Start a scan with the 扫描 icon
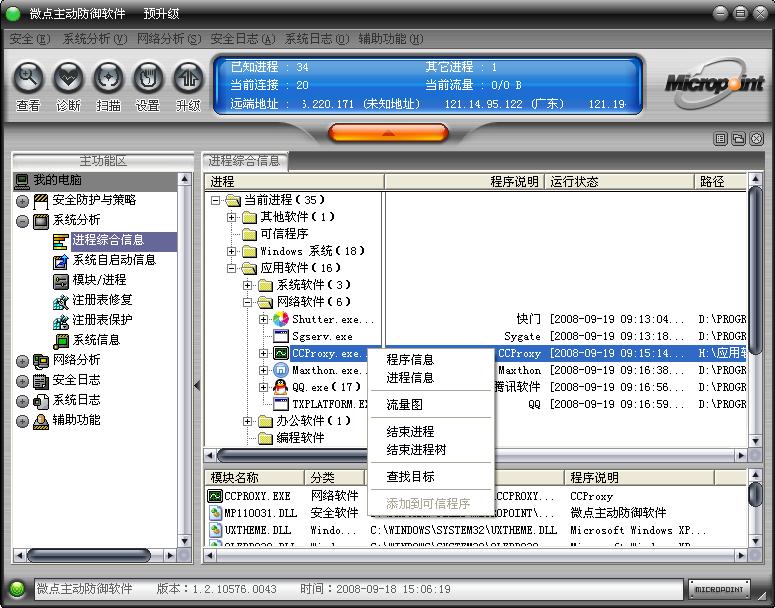Screen dimensions: 775x608 pos(108,78)
